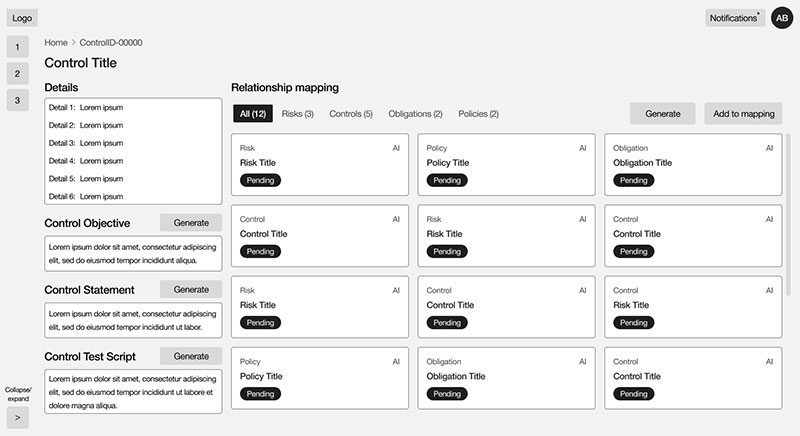The width and height of the screenshot is (800, 436).
Task: Select the "Detail 2: Lorem ipsum" row
Action: [86, 125]
